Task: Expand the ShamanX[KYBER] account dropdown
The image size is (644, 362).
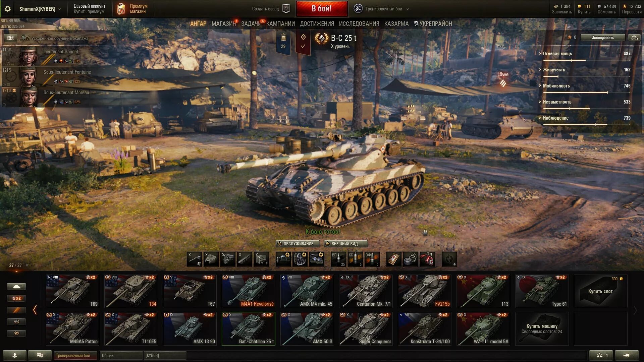Action: [40, 9]
